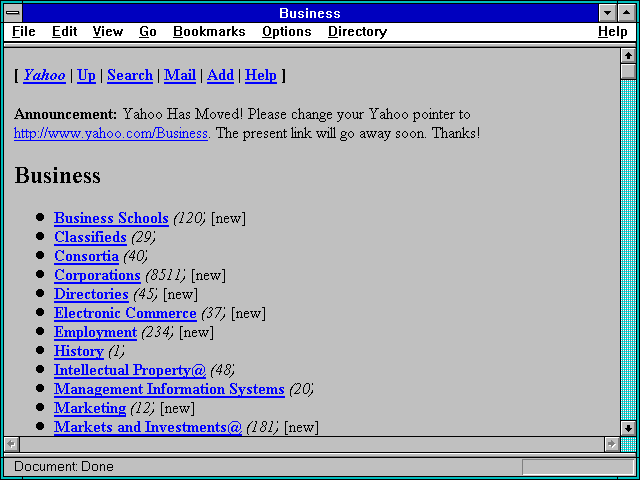Open the History category

pos(79,351)
